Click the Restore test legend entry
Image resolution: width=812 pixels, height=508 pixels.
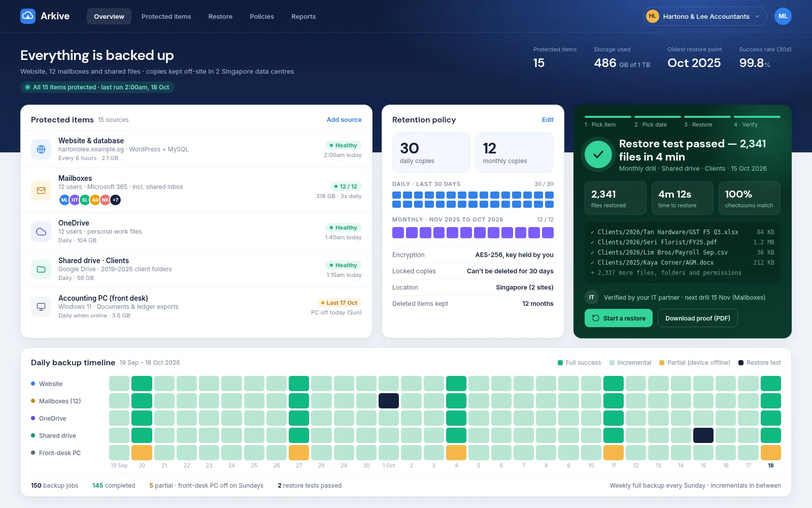(x=760, y=363)
